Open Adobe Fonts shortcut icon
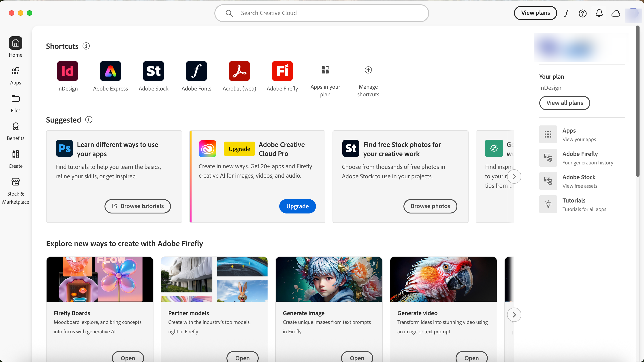Image resolution: width=644 pixels, height=362 pixels. (x=196, y=71)
